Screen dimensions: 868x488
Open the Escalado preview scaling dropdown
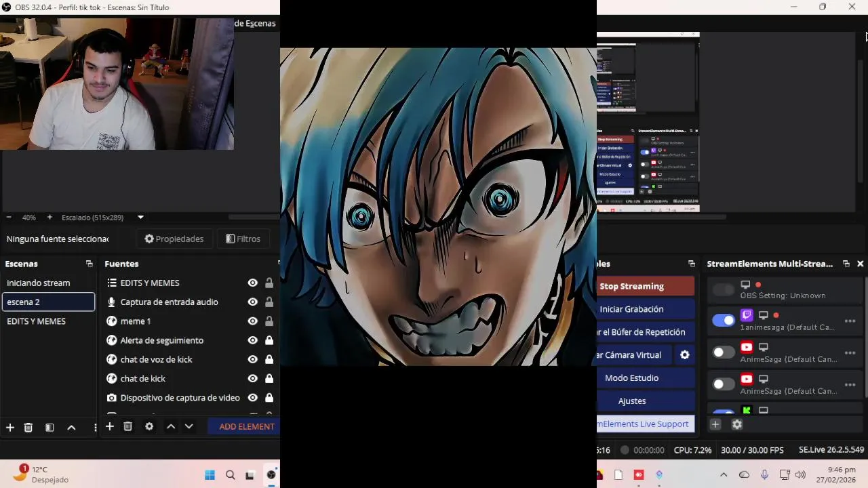pyautogui.click(x=140, y=218)
